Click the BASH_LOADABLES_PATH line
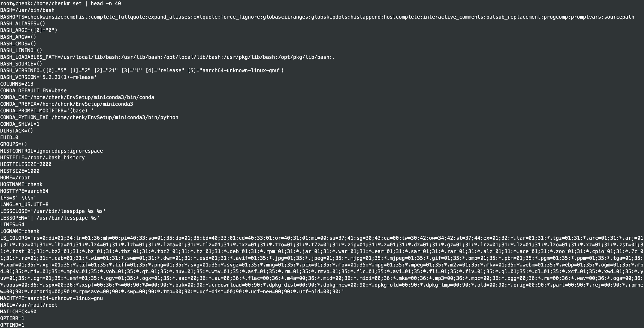Screen dimensions: 644x328 (x=168, y=57)
